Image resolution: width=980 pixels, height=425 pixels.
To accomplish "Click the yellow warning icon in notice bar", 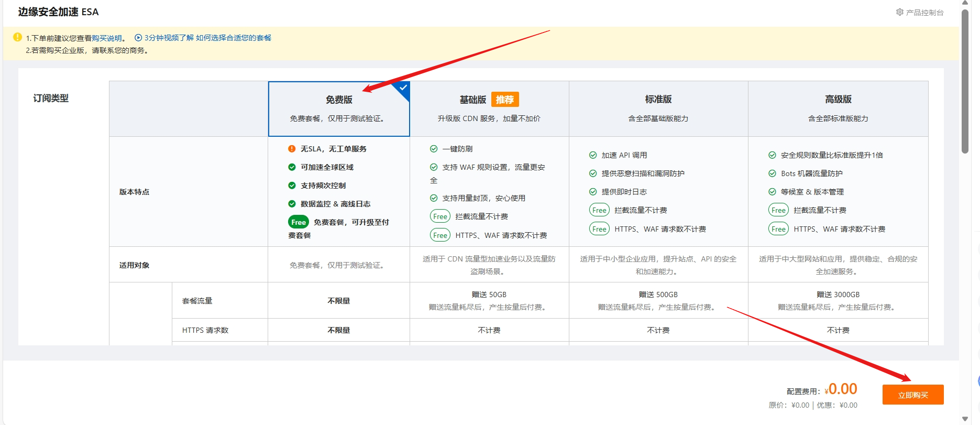I will tap(17, 37).
